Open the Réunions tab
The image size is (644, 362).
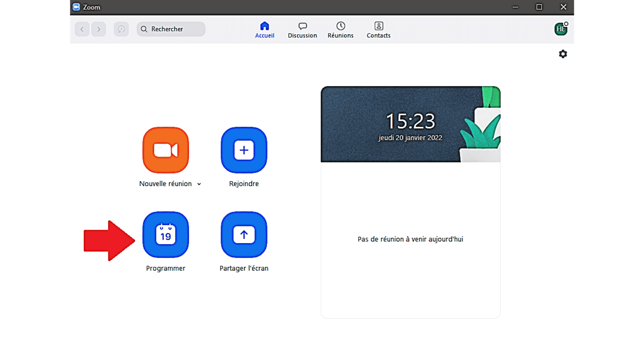(x=340, y=30)
